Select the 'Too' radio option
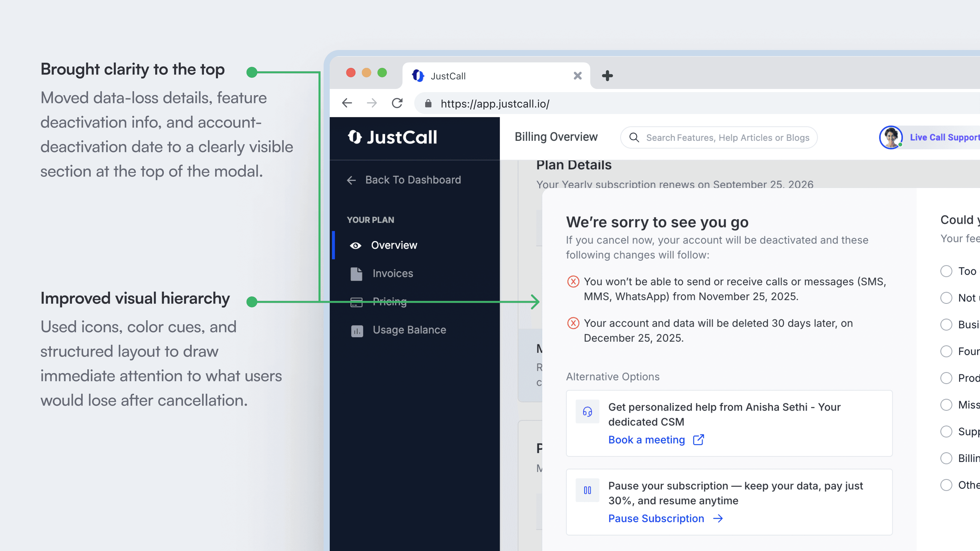 point(946,271)
